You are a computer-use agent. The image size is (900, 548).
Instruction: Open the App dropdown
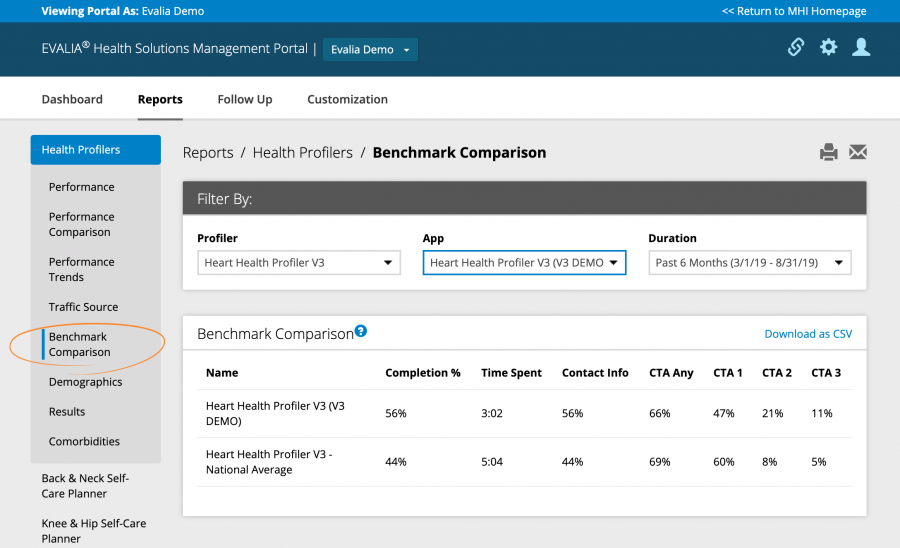point(524,263)
